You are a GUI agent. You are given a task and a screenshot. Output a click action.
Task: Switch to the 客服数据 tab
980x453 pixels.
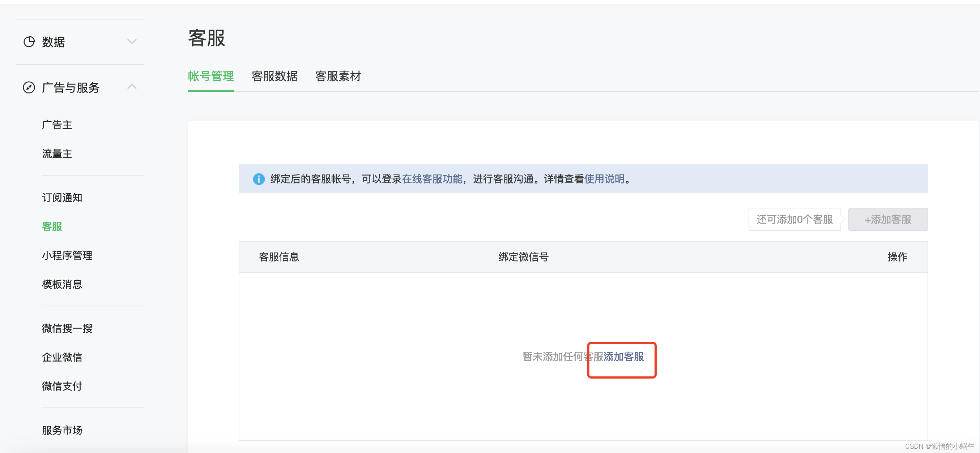tap(274, 76)
